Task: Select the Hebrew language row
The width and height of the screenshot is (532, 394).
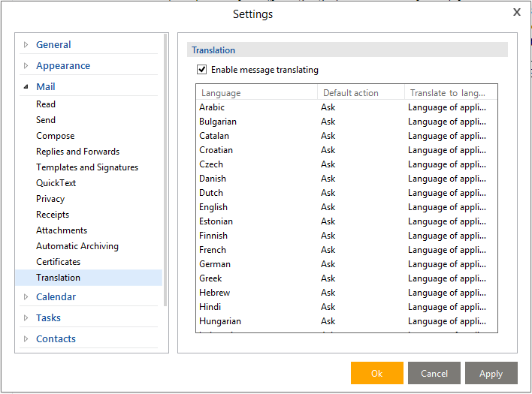Action: pyautogui.click(x=346, y=293)
